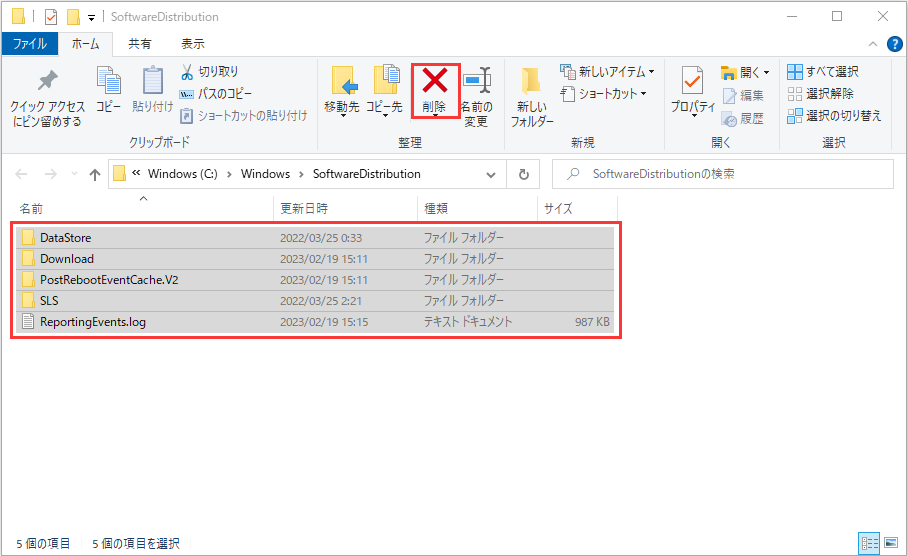Click the Pin to Quick Access icon
Viewport: 908px width, 556px height.
[46, 82]
